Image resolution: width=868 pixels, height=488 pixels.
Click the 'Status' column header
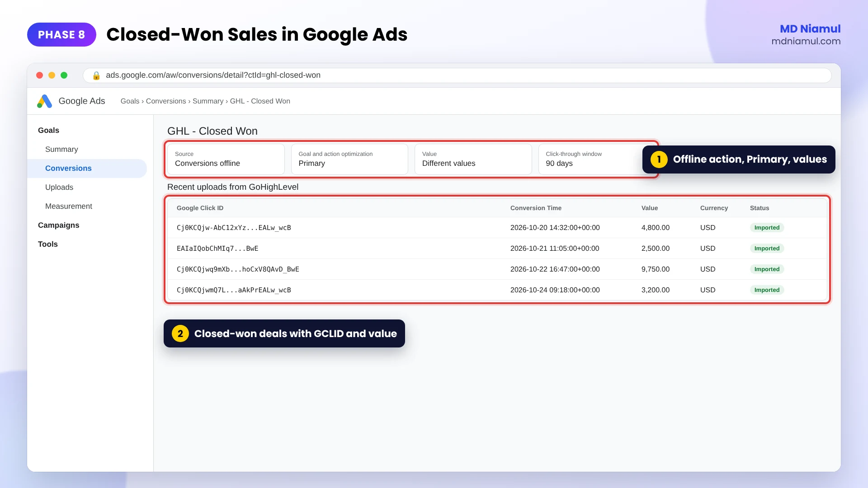click(x=759, y=208)
